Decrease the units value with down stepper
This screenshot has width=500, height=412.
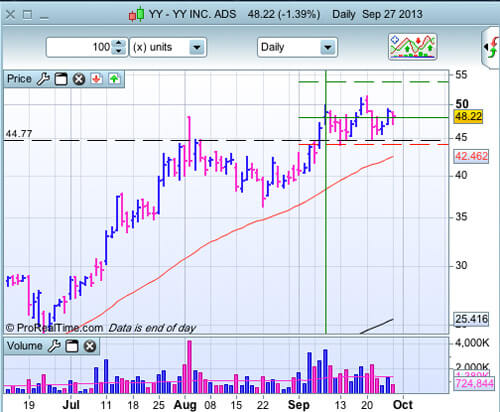[x=119, y=51]
